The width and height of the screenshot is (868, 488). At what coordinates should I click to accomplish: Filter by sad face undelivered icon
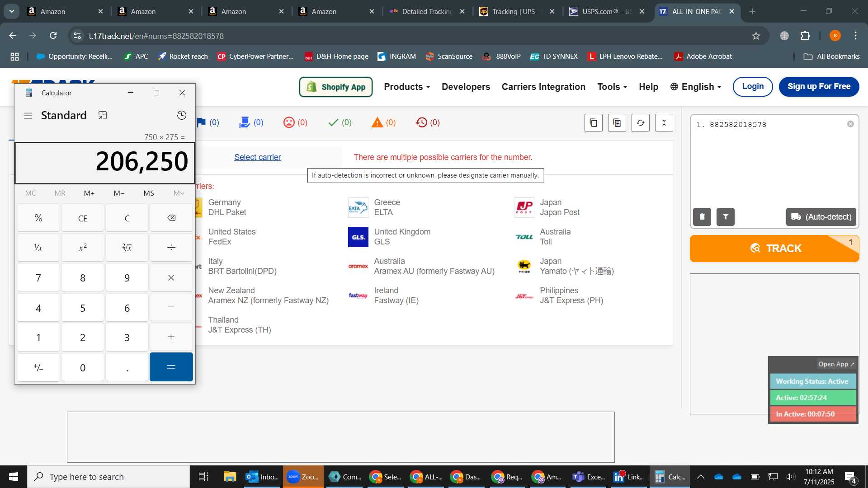295,122
